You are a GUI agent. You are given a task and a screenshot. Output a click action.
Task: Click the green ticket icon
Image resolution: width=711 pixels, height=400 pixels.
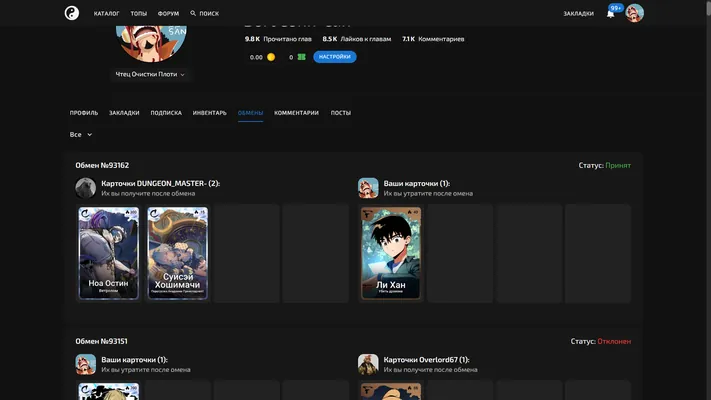302,57
